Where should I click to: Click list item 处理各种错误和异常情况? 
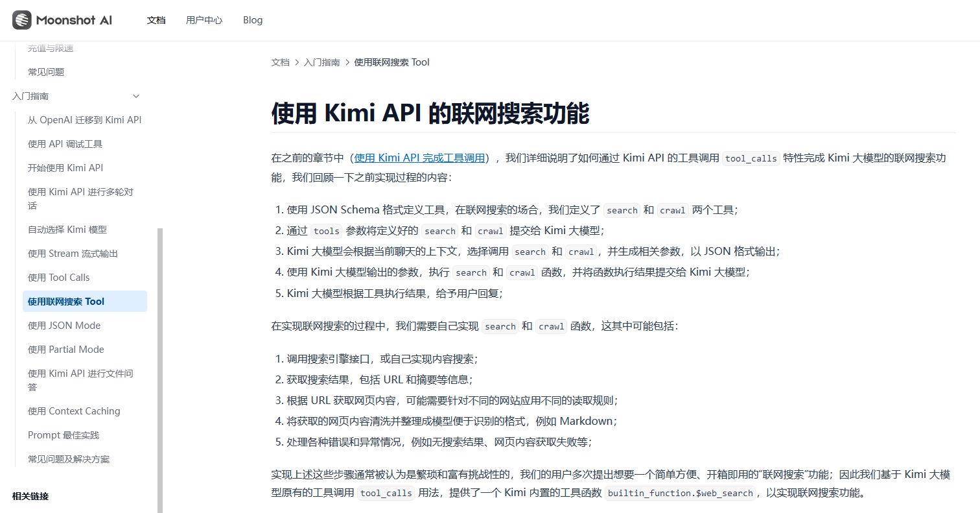tap(439, 442)
